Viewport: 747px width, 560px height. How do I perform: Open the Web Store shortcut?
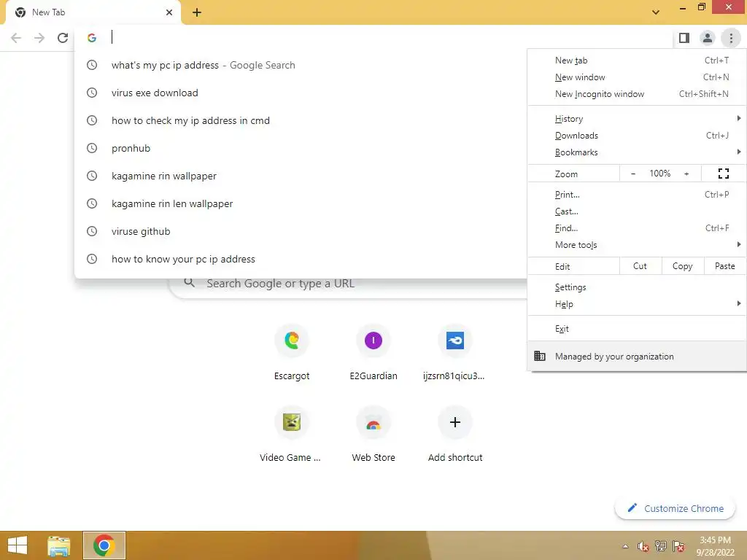[373, 435]
